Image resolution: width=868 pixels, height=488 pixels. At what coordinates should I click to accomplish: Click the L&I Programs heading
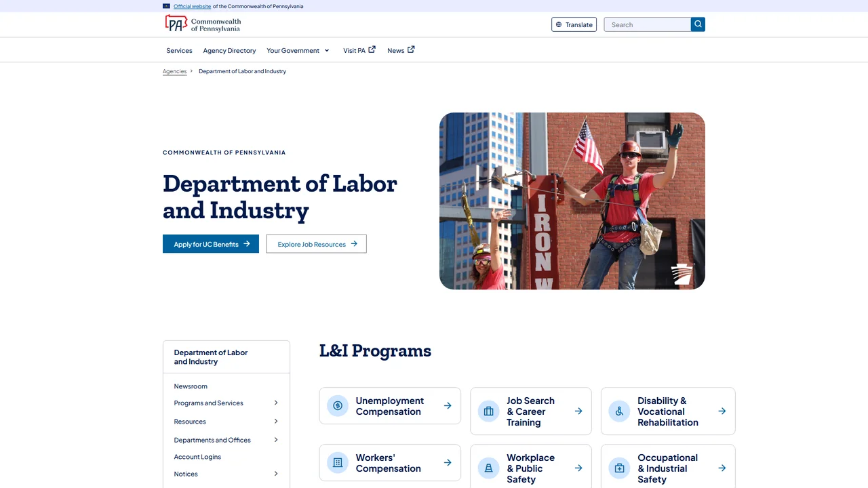click(375, 351)
